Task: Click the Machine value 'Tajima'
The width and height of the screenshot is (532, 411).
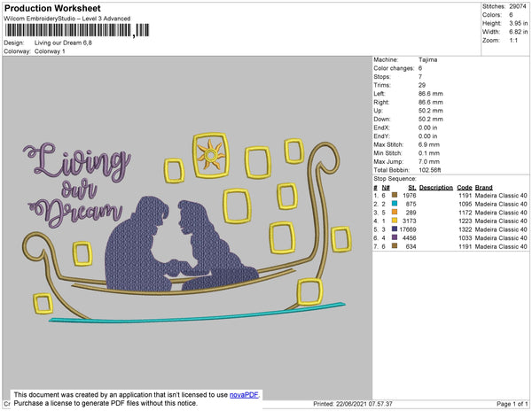Action: point(428,59)
